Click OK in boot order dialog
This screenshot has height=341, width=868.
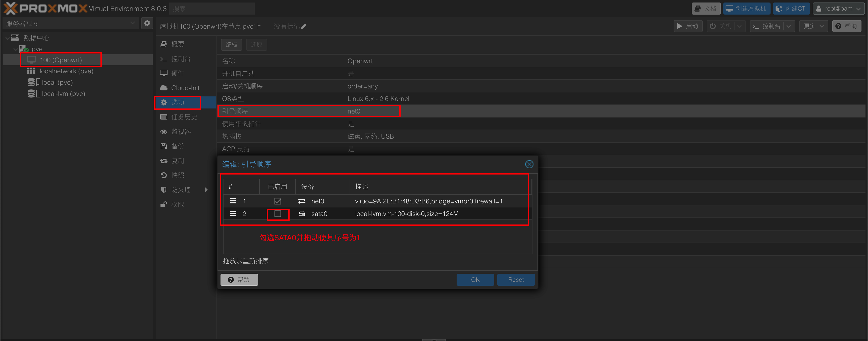pyautogui.click(x=475, y=280)
